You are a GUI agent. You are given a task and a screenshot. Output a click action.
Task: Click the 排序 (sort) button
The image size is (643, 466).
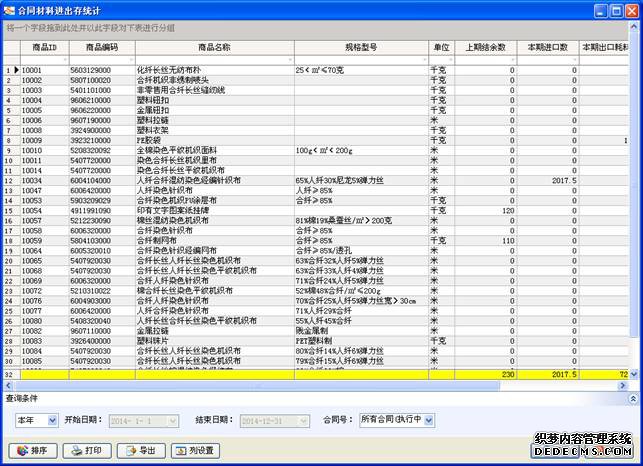pos(31,450)
